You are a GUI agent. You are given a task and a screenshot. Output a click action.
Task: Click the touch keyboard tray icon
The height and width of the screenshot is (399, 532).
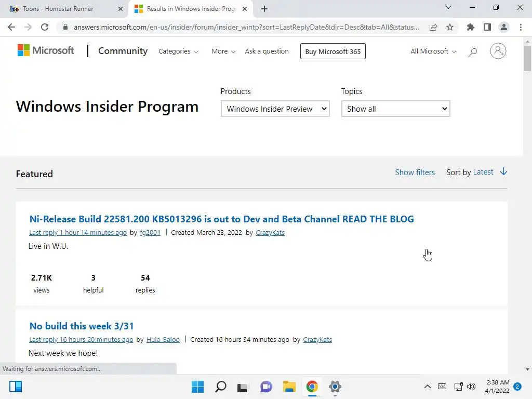[x=442, y=387]
